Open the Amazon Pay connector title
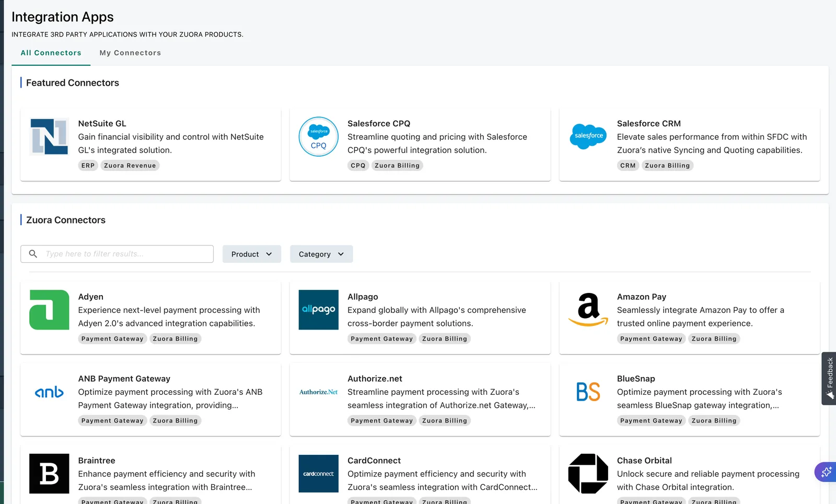The height and width of the screenshot is (504, 836). (642, 297)
